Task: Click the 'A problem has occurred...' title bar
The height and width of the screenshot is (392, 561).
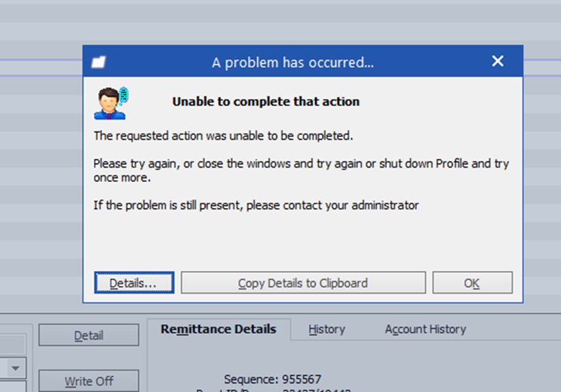Action: tap(292, 62)
